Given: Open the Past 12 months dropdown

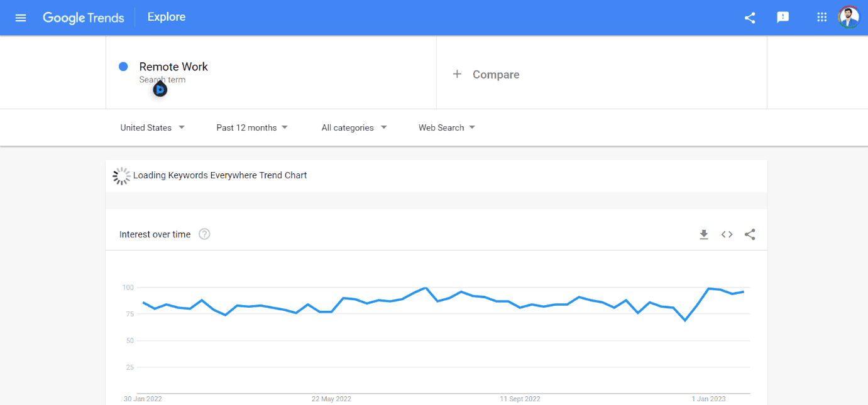Looking at the screenshot, I should point(252,127).
